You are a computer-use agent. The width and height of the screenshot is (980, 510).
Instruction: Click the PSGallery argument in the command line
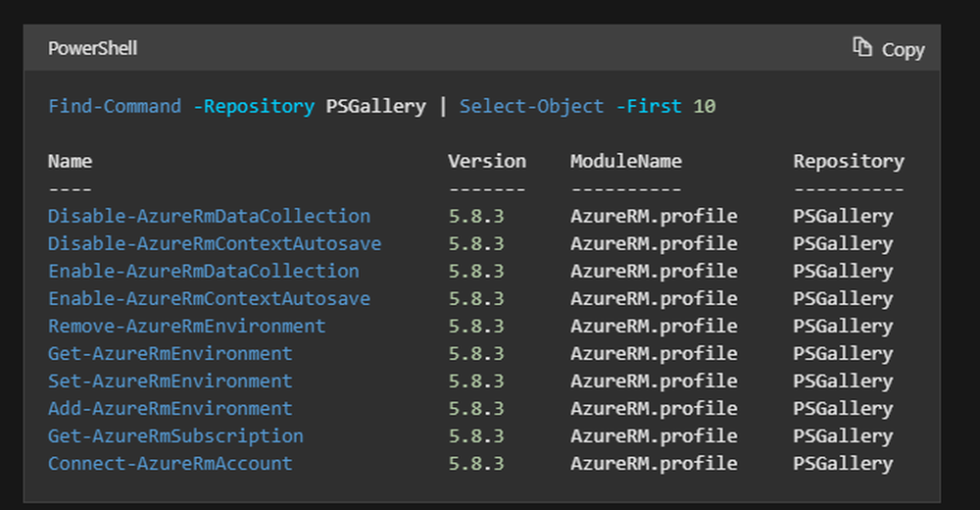click(375, 106)
